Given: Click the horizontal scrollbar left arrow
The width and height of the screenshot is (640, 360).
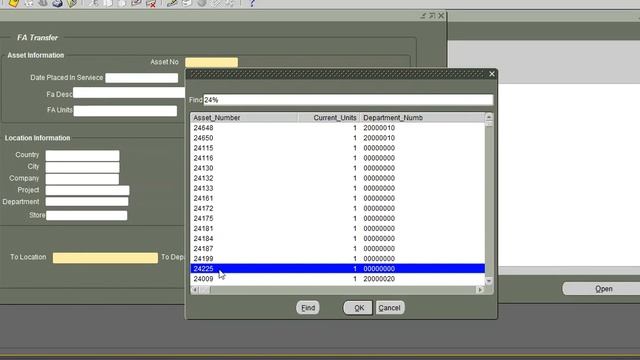Looking at the screenshot, I should (x=195, y=290).
